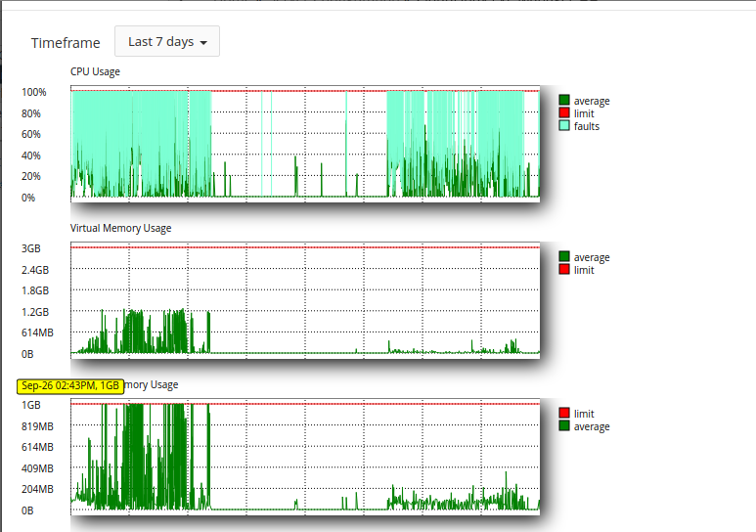Click the 614MB label on Virtual Memory axis
Screen dimensions: 756x532
point(37,332)
